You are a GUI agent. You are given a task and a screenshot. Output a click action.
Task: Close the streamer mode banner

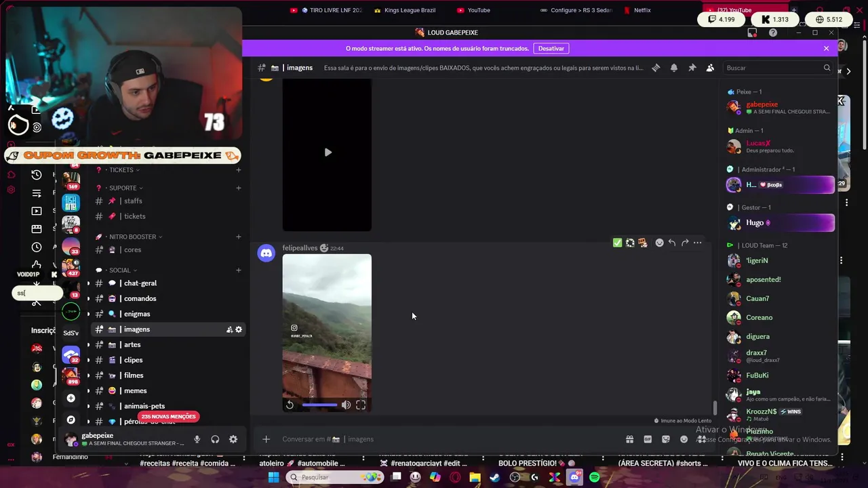click(x=826, y=48)
